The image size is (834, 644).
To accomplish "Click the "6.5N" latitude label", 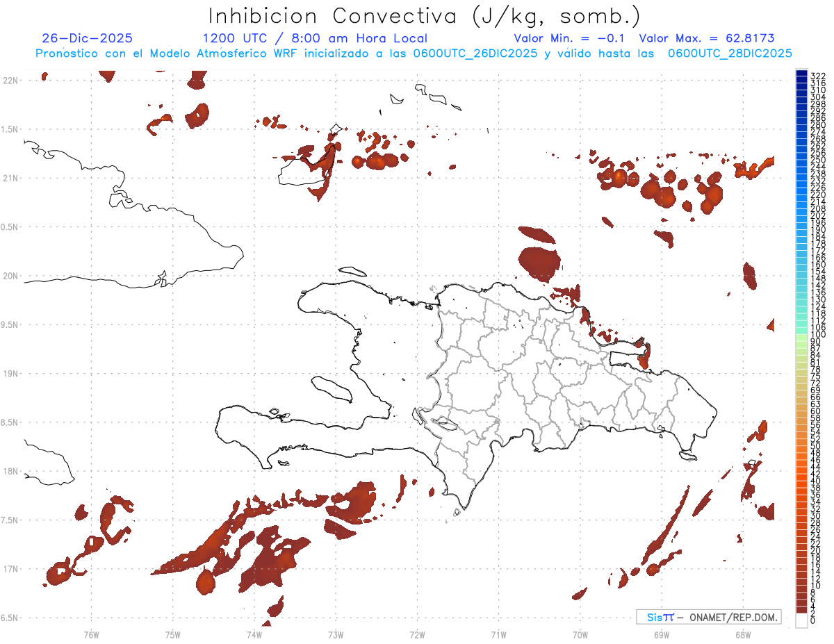I will [10, 618].
